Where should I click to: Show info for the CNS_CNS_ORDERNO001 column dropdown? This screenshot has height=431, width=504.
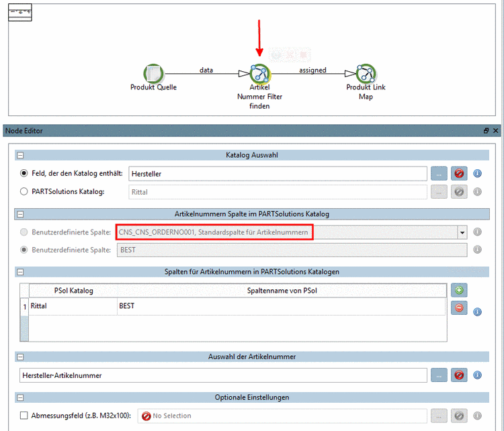477,232
